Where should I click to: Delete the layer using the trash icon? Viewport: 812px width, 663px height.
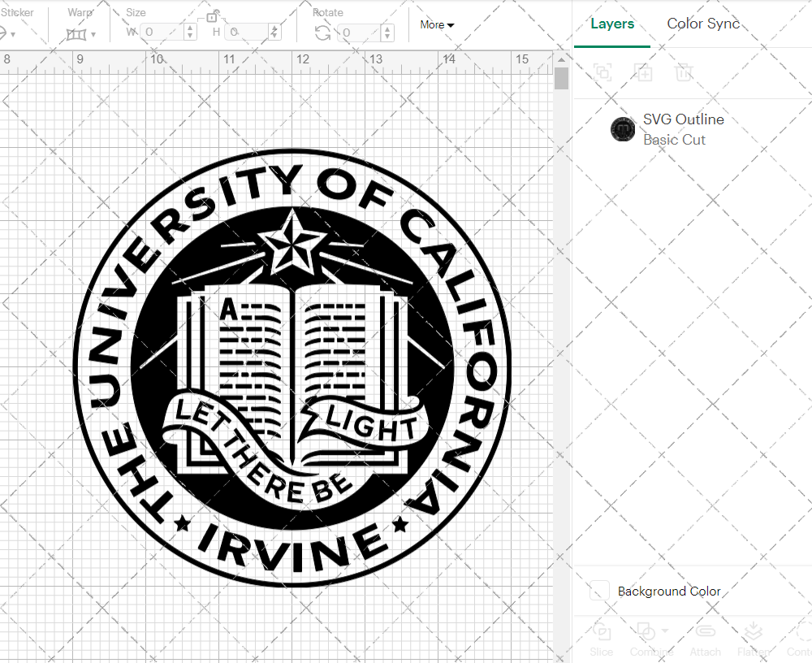click(x=685, y=73)
